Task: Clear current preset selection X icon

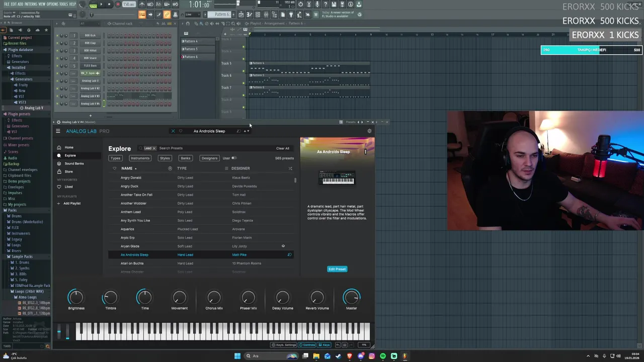Action: pos(173,131)
